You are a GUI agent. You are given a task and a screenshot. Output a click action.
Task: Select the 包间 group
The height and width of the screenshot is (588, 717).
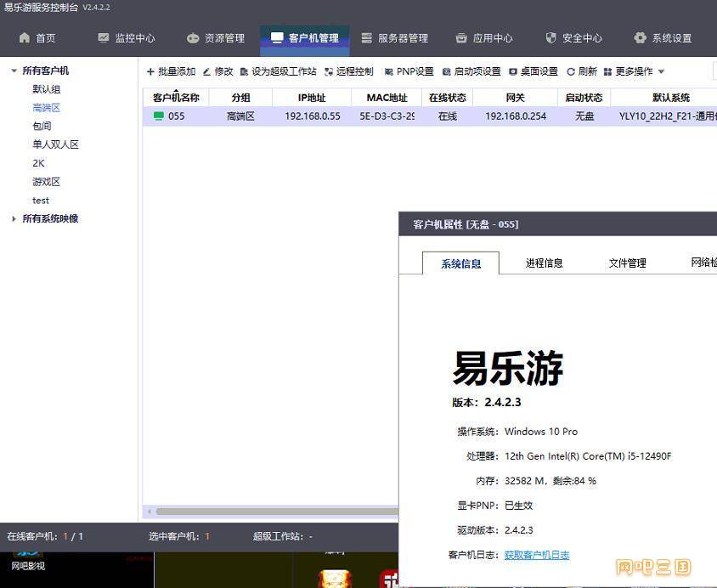42,127
